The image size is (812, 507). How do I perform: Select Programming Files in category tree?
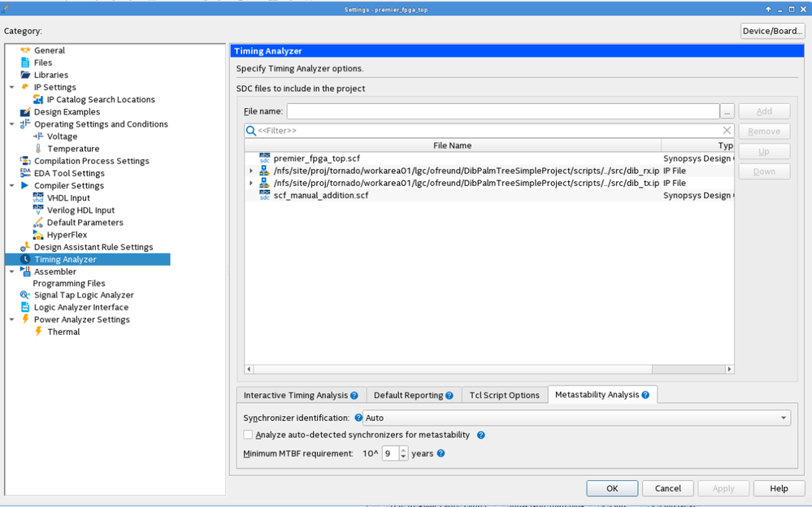[69, 284]
